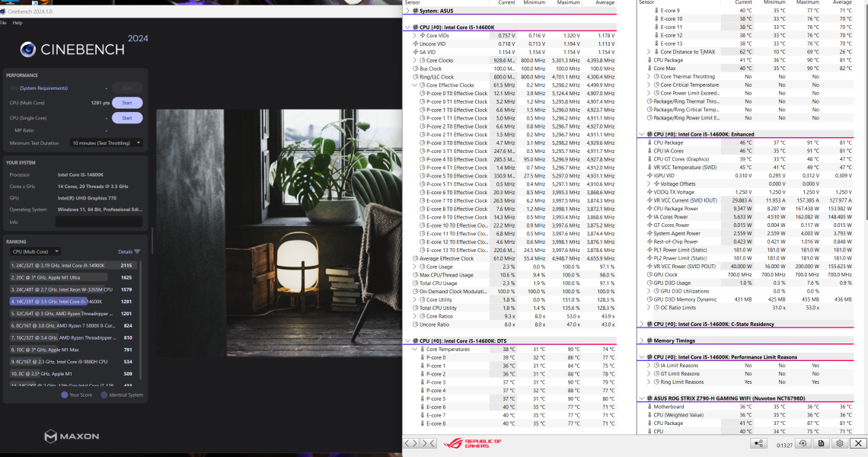The image size is (868, 457).
Task: Collapse the Core Temperatures row
Action: point(415,349)
